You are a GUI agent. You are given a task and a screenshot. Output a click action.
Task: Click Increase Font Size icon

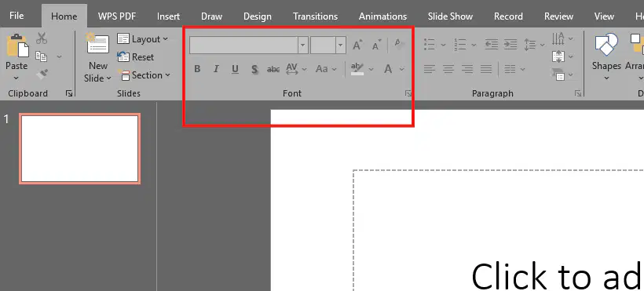click(357, 45)
